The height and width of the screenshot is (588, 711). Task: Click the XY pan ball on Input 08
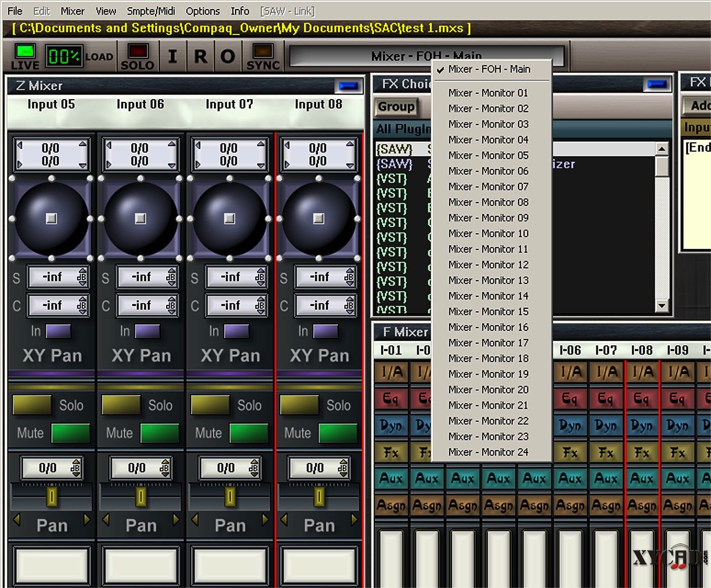click(x=319, y=218)
